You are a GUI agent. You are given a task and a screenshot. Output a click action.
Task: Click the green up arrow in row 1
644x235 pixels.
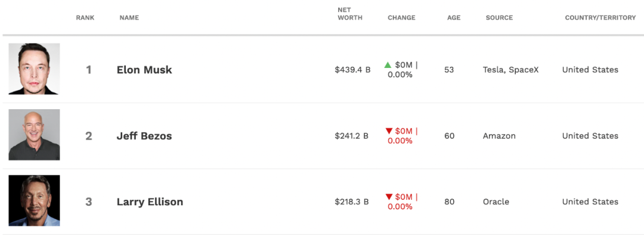tap(388, 65)
